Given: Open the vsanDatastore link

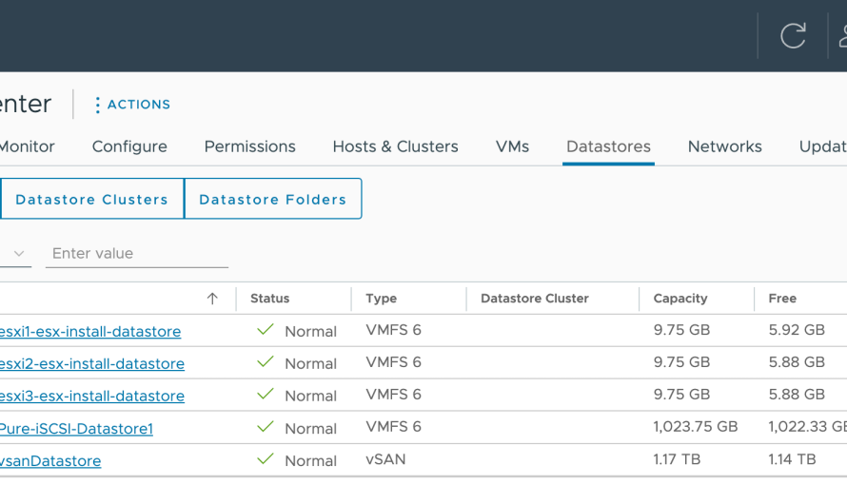Looking at the screenshot, I should 50,461.
